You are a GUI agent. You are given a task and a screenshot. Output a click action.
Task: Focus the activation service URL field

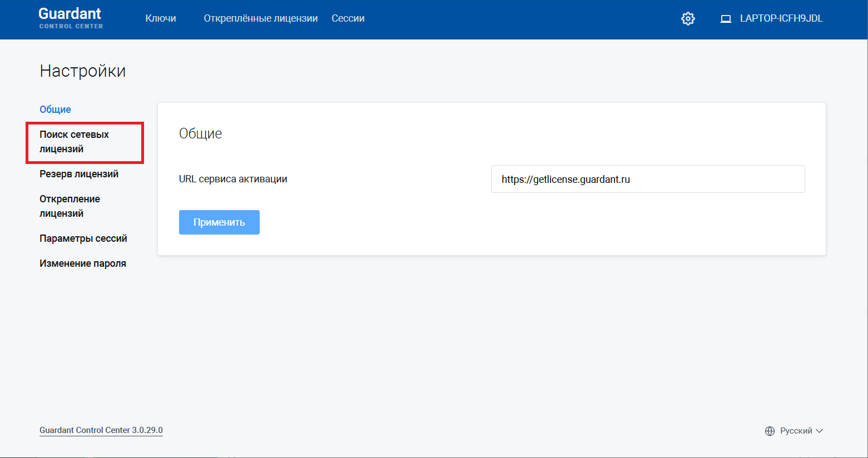647,179
